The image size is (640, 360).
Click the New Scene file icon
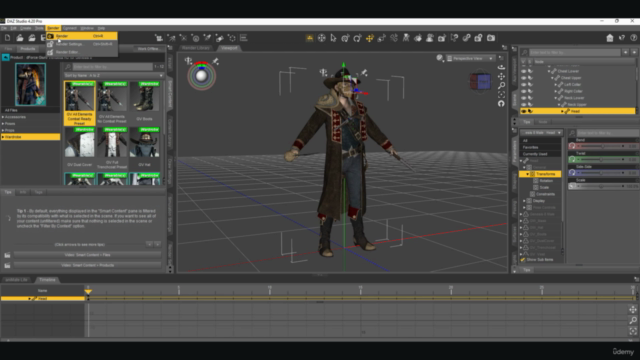pyautogui.click(x=8, y=38)
